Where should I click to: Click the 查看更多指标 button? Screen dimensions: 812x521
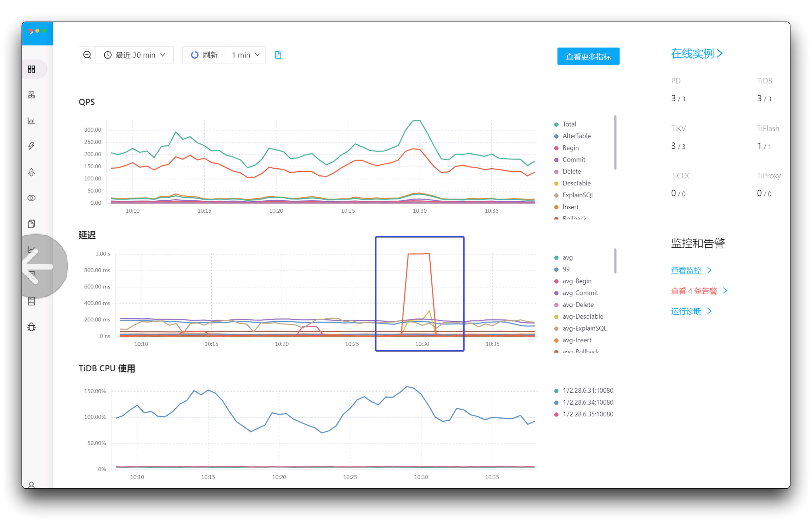(x=588, y=57)
